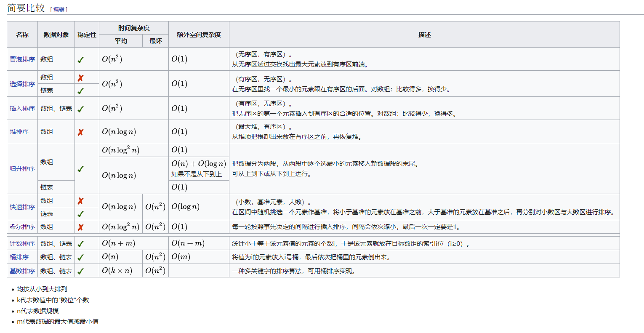
Task: Click the red cross beside 选择排序 数组
Action: pos(80,78)
